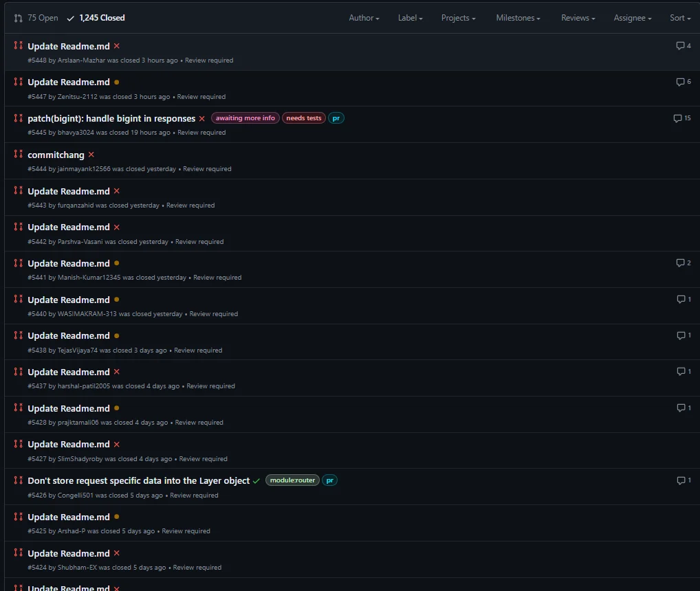Open the patch(bigint): handle bigint in responses PR
This screenshot has height=591, width=700.
[x=111, y=118]
